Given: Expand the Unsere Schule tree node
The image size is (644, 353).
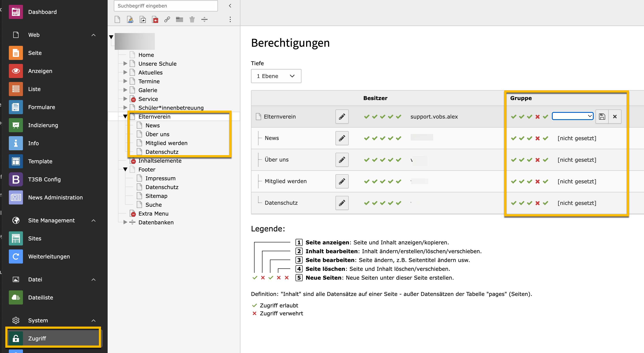Looking at the screenshot, I should pos(125,63).
